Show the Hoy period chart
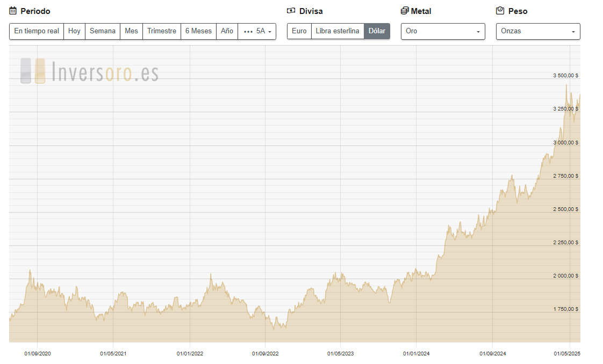Viewport: 603px width, 364px height. pyautogui.click(x=74, y=31)
